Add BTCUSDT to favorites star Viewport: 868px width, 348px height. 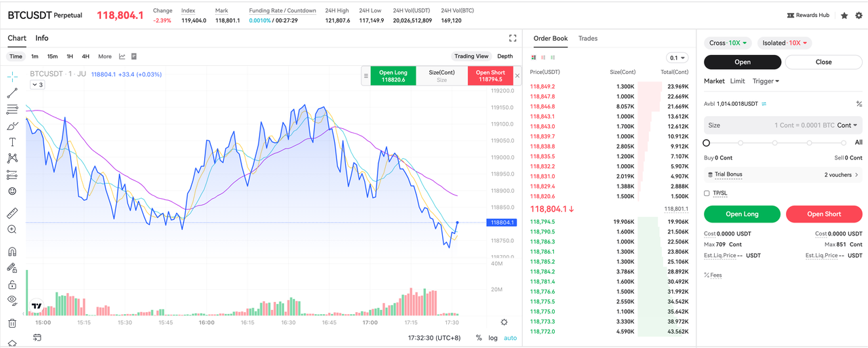844,15
